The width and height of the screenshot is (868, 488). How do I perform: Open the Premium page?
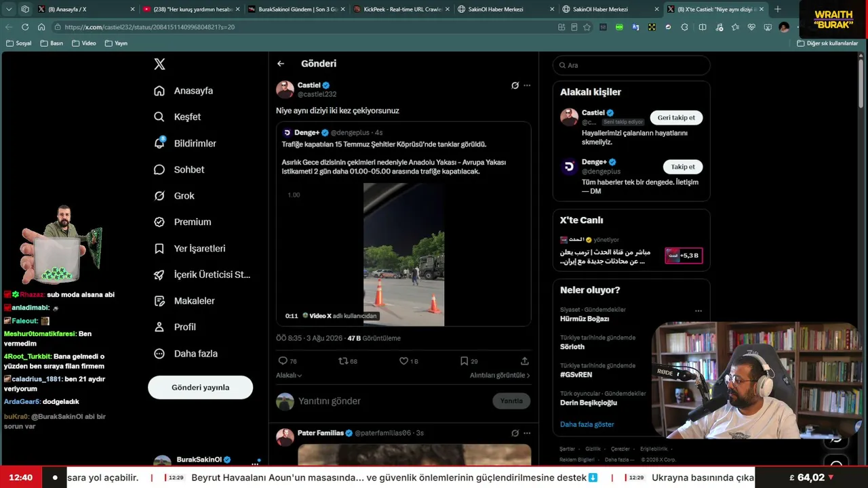(x=182, y=222)
